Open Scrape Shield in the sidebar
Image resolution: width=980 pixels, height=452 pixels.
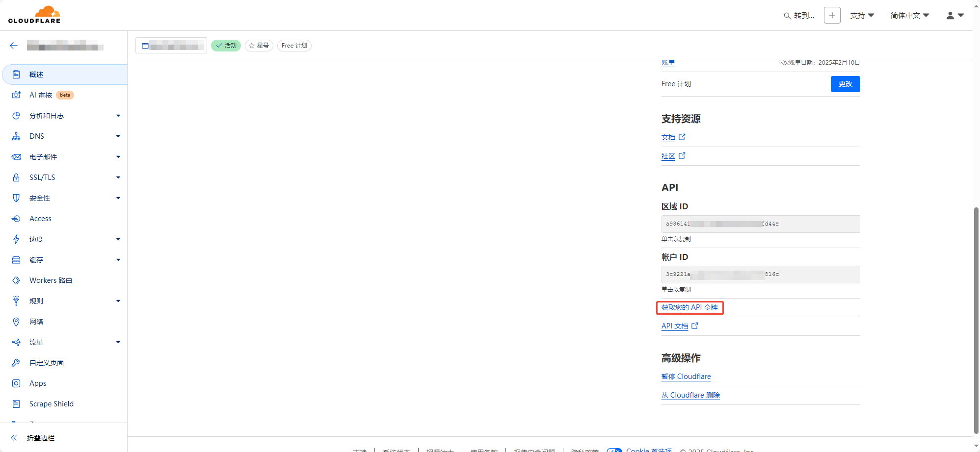(65, 404)
